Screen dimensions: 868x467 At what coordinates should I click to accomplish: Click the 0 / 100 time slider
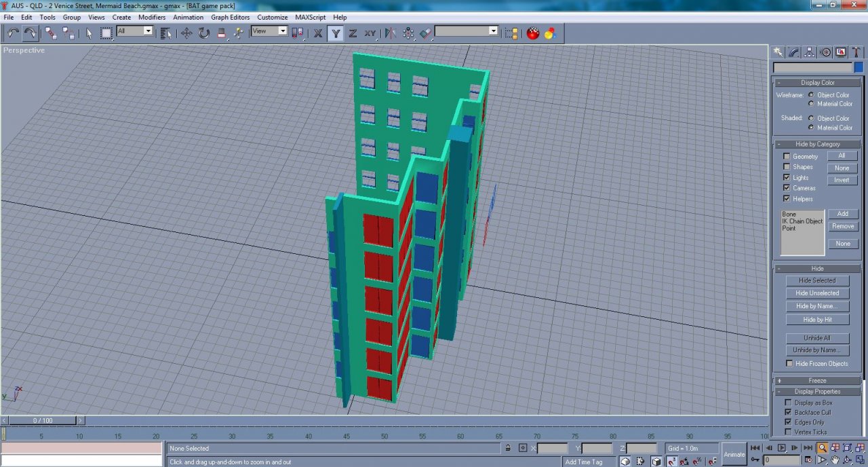pyautogui.click(x=43, y=421)
